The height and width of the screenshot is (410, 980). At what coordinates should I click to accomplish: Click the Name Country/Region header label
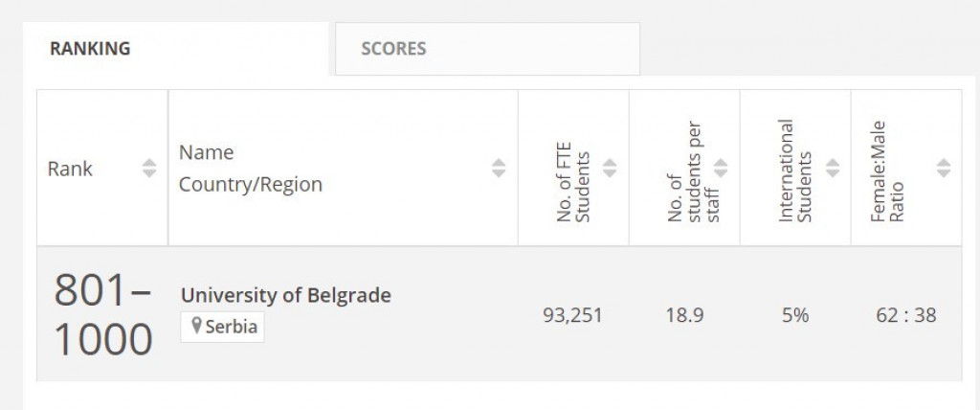[250, 169]
